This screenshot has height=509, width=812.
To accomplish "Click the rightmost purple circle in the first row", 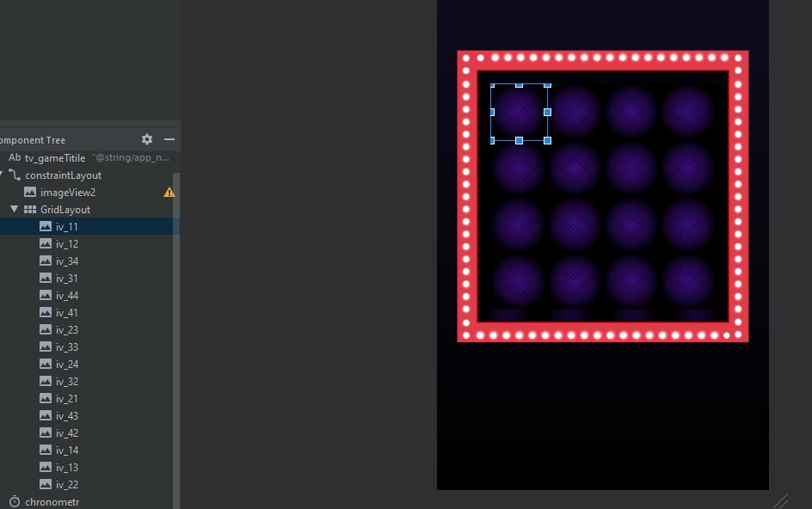I will [687, 111].
